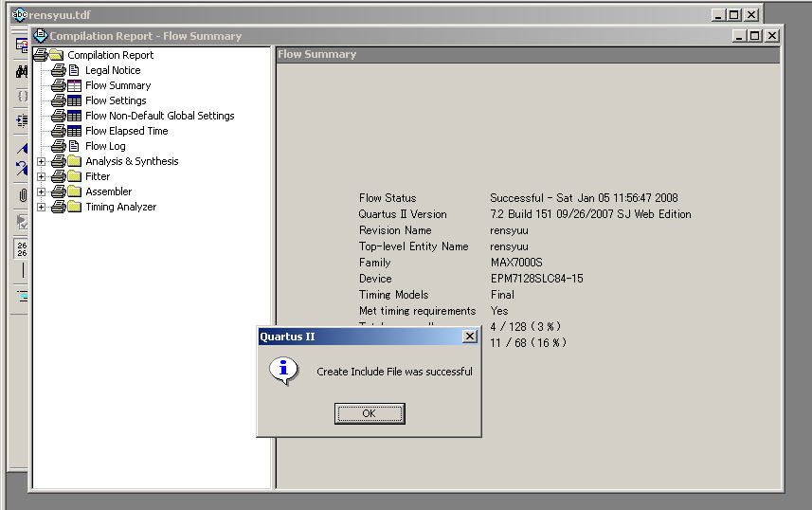
Task: Minimize the Compilation Report window
Action: (x=739, y=36)
